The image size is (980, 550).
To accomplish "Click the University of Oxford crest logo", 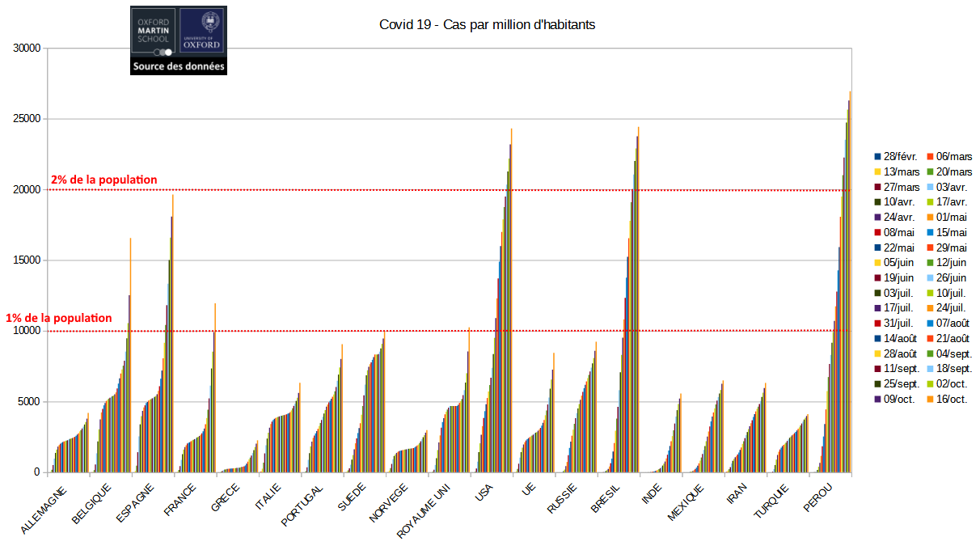I will 203,31.
